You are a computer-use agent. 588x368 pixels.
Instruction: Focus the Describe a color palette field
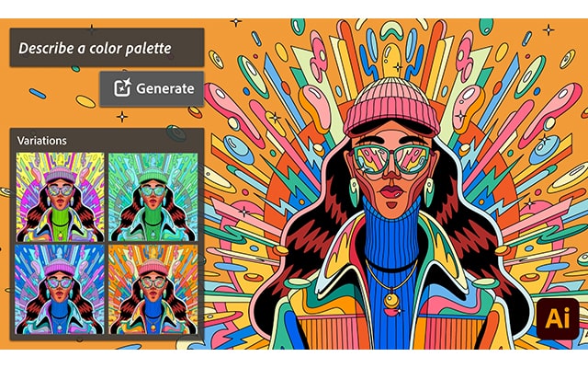[x=107, y=48]
